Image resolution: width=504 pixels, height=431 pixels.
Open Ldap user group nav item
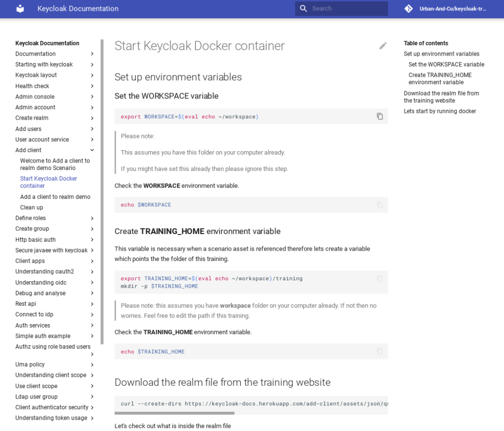tap(36, 397)
